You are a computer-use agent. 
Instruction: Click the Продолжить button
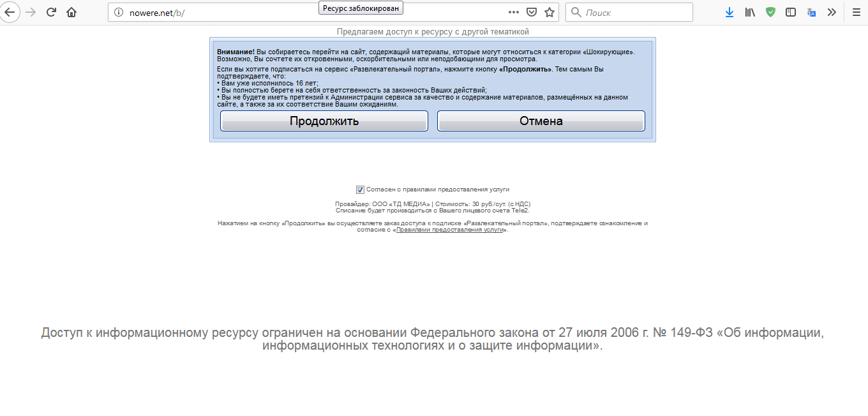click(x=324, y=121)
